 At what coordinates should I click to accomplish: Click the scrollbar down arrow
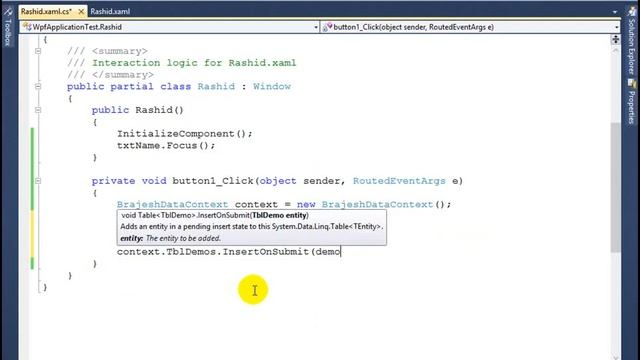point(616,357)
